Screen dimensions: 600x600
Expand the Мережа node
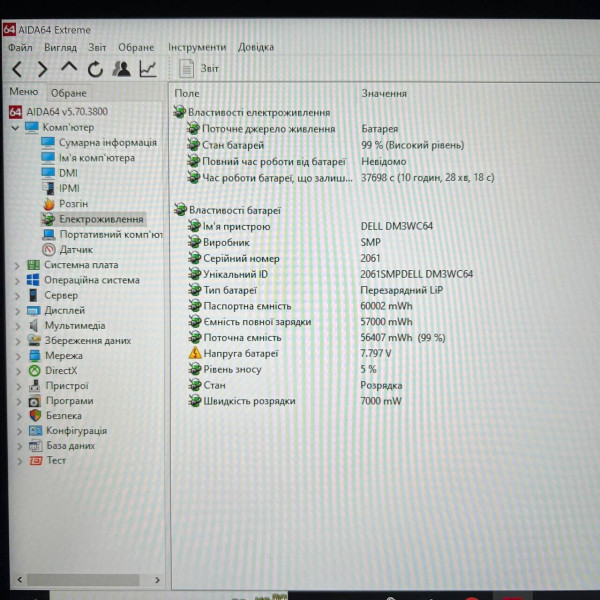pyautogui.click(x=18, y=356)
